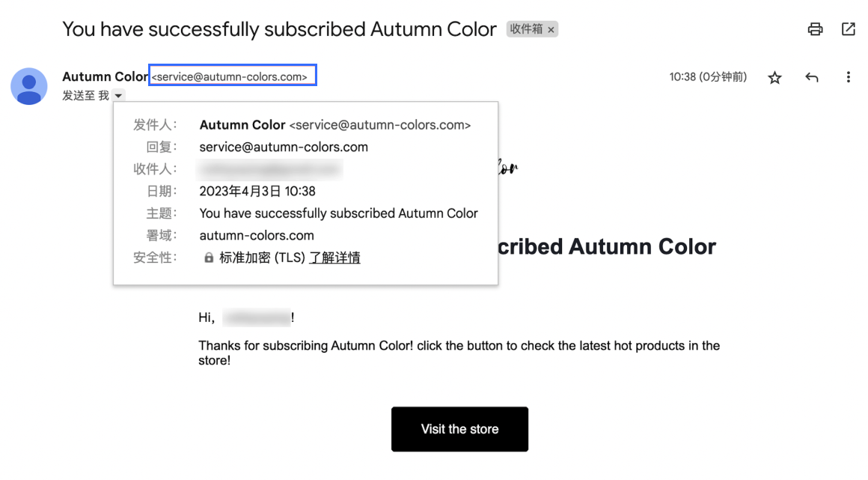
Task: Click the autumn-colors.com signing domain
Action: 257,236
